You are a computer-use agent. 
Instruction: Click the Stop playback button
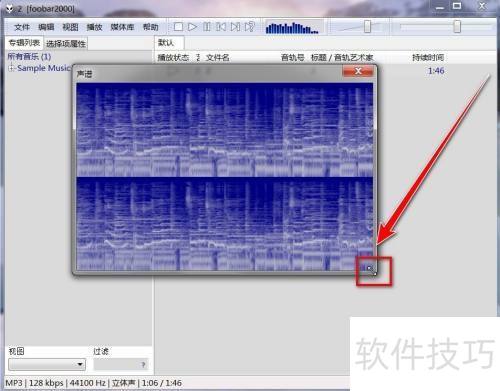[178, 27]
